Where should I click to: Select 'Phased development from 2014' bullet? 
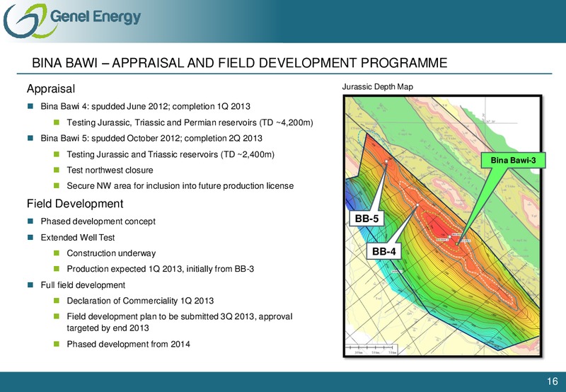128,344
